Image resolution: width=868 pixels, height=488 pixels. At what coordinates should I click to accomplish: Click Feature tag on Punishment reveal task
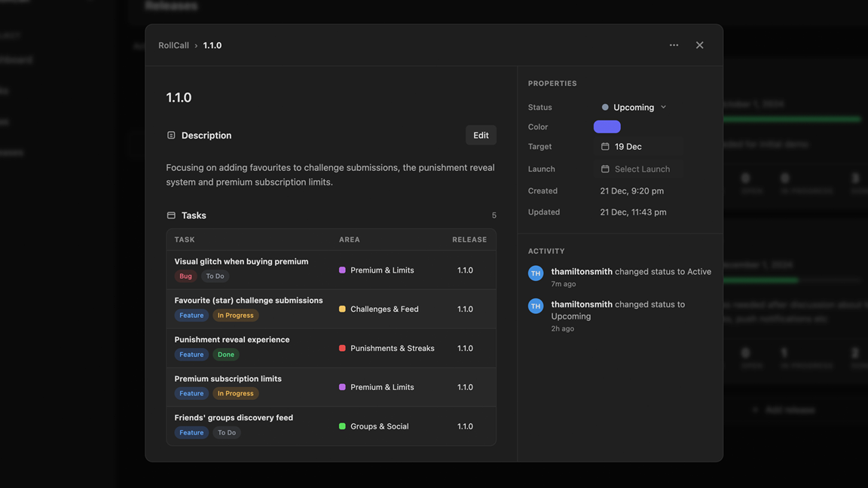coord(191,355)
